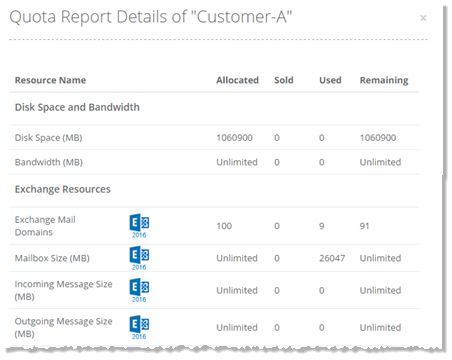Click the Unlimited remaining value for Incoming Message Size
This screenshot has height=360, width=452.
pyautogui.click(x=380, y=290)
